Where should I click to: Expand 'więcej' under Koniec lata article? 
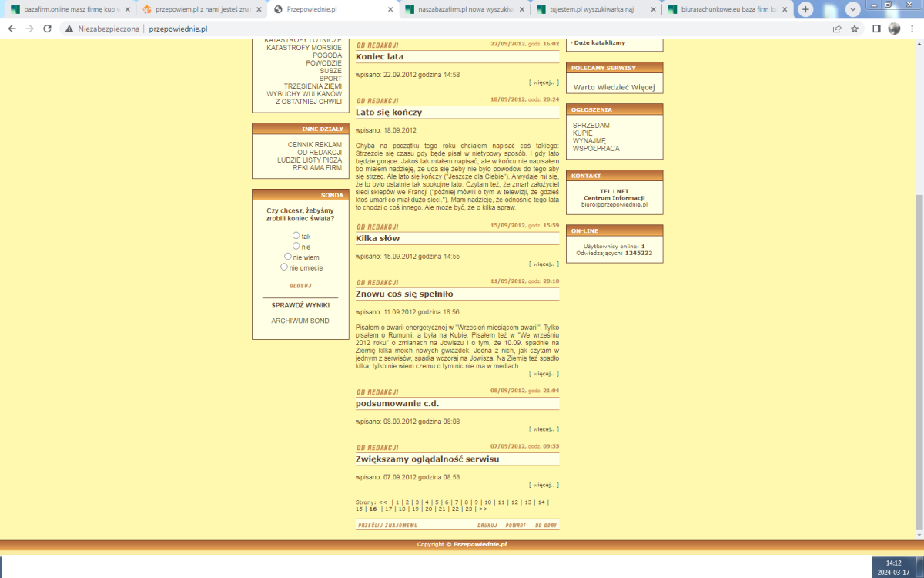[544, 82]
